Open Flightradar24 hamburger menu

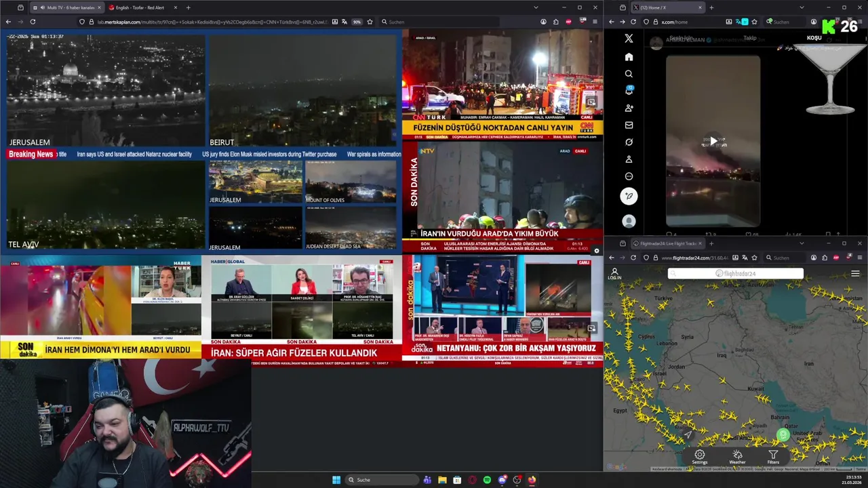pyautogui.click(x=855, y=274)
